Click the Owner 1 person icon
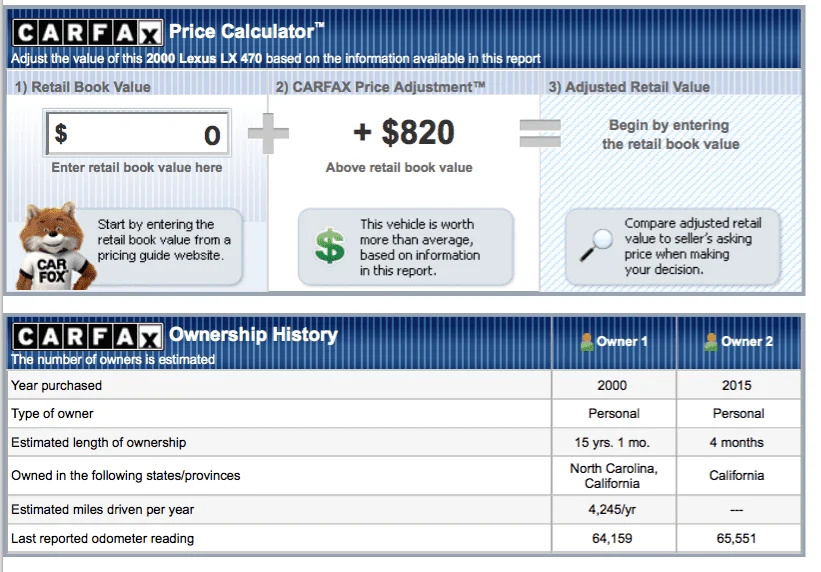 (587, 342)
